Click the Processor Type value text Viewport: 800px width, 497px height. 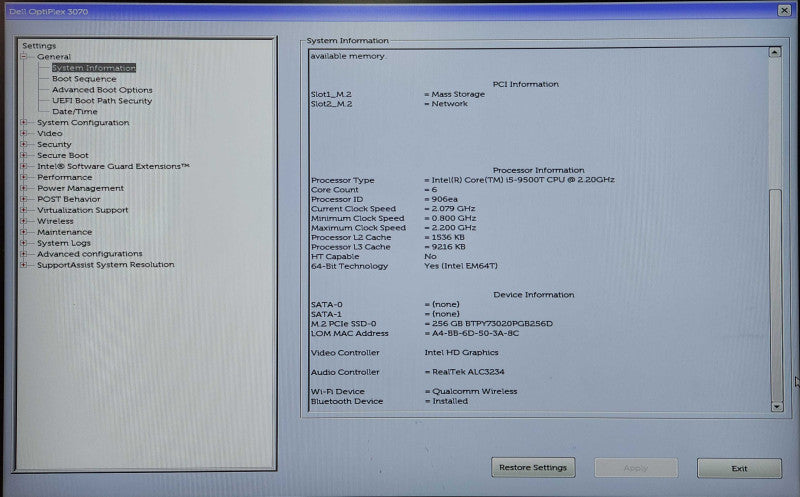[523, 180]
